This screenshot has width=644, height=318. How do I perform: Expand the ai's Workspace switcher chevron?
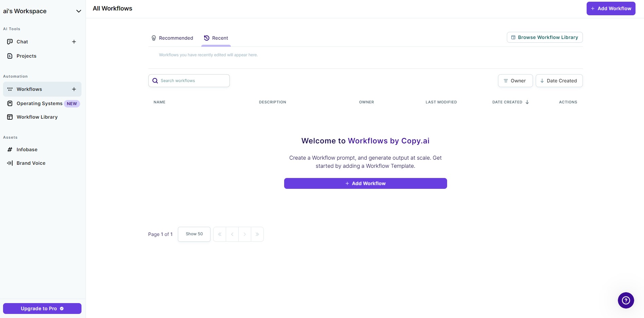click(x=79, y=11)
